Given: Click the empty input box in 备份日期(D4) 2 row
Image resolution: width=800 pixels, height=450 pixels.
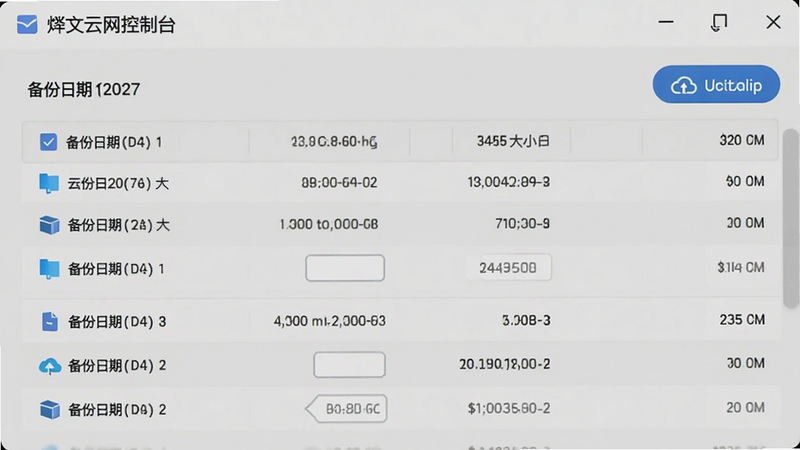Looking at the screenshot, I should (349, 365).
